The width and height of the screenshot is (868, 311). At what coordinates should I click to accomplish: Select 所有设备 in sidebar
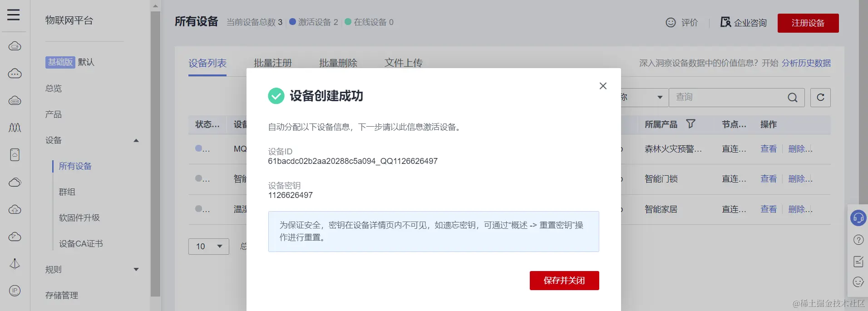click(x=75, y=166)
